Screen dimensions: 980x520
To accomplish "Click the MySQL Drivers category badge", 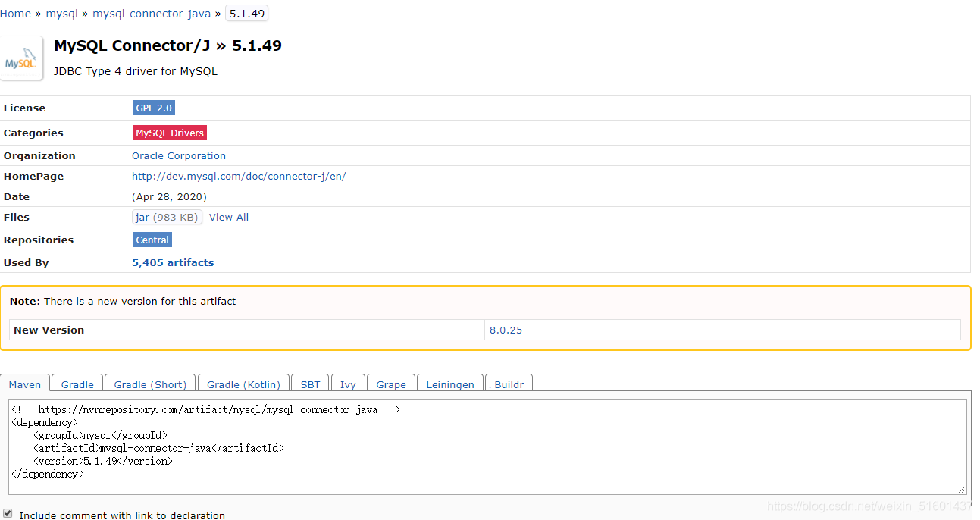I will (170, 133).
